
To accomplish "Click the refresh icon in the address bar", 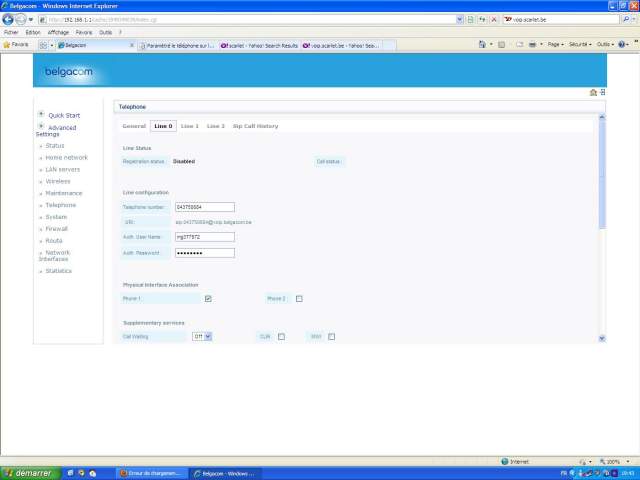I will click(484, 19).
